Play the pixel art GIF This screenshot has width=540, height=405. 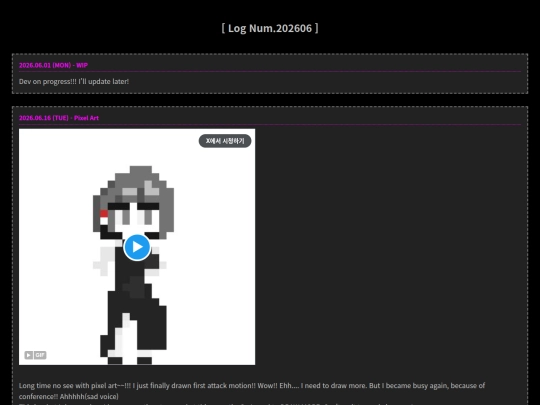pyautogui.click(x=137, y=247)
